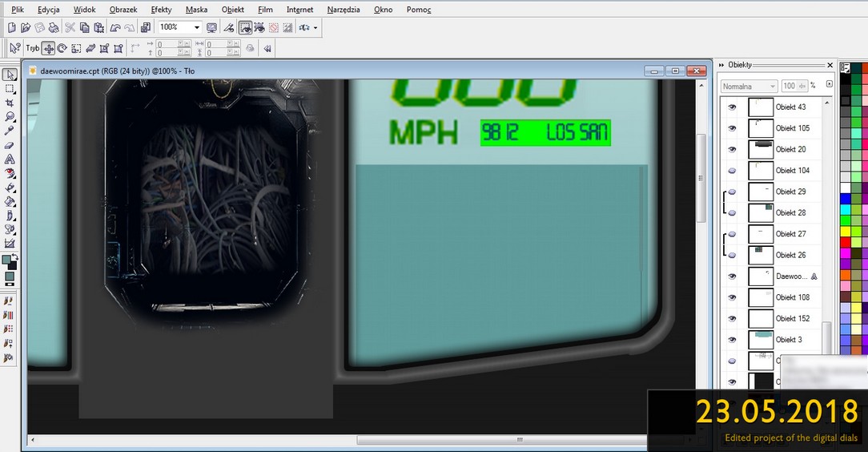Select the Eyedropper tool
The image size is (868, 452).
[x=10, y=131]
